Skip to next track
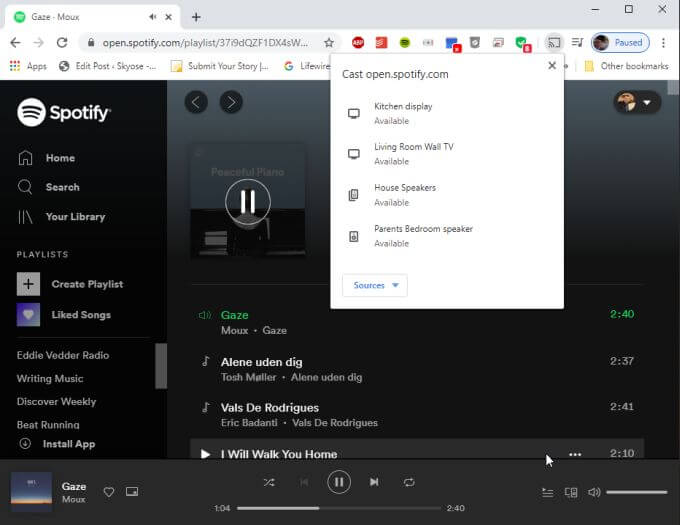 coord(374,482)
